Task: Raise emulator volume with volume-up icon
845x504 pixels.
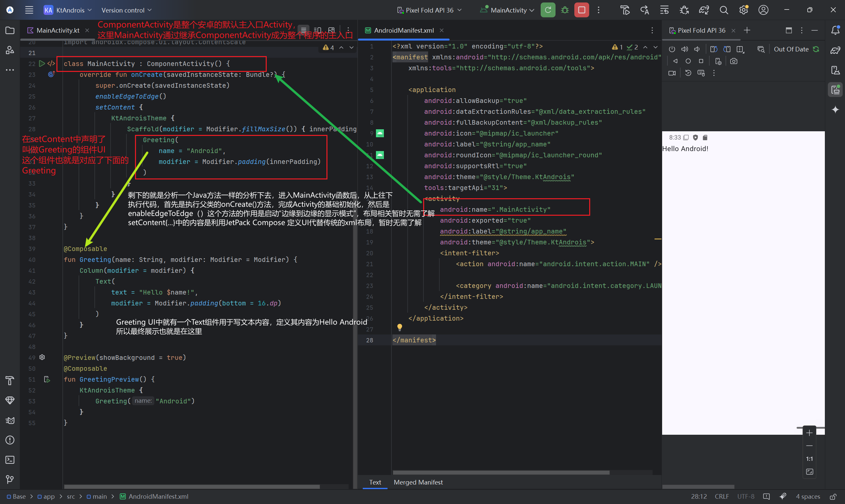Action: 684,49
